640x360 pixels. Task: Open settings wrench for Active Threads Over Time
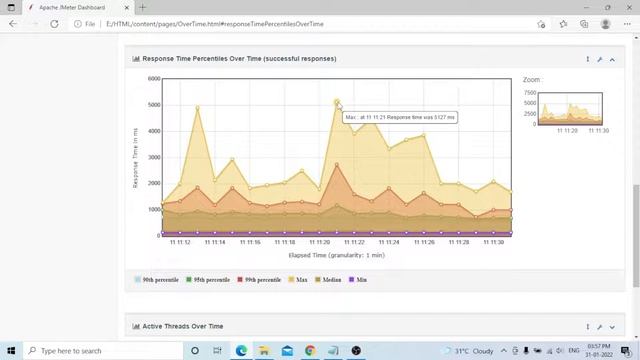coord(600,327)
